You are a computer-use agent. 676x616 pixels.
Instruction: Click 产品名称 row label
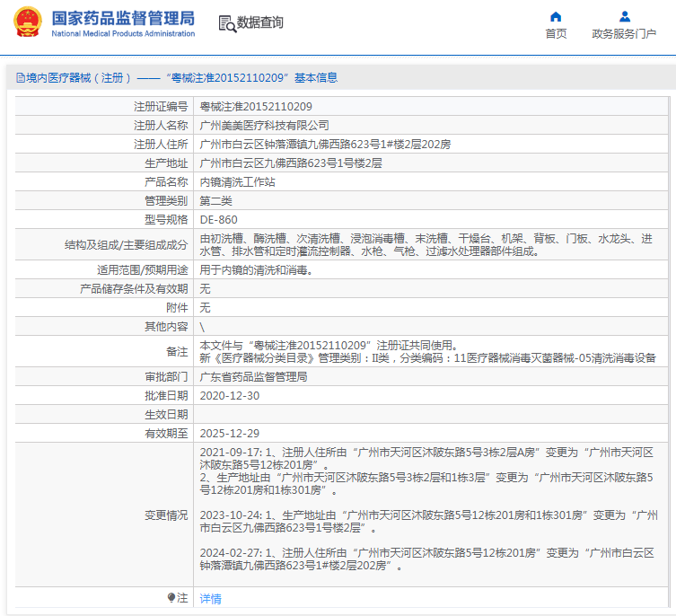click(x=166, y=182)
